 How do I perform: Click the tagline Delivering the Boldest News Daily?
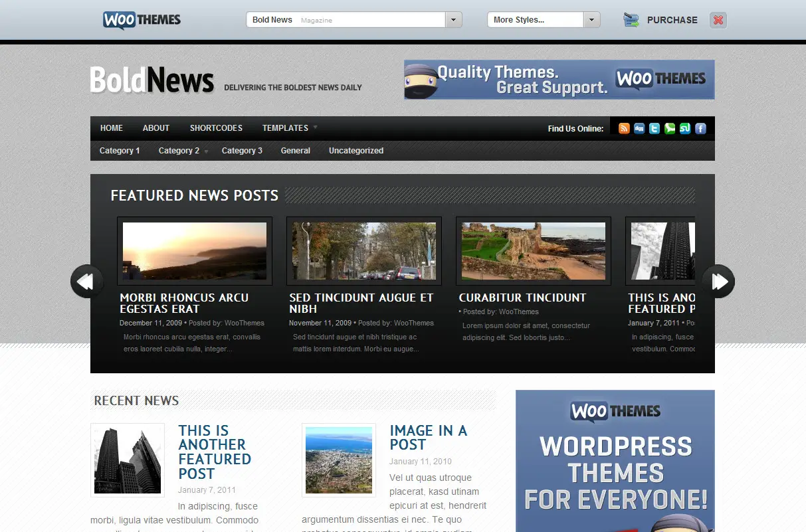point(293,88)
